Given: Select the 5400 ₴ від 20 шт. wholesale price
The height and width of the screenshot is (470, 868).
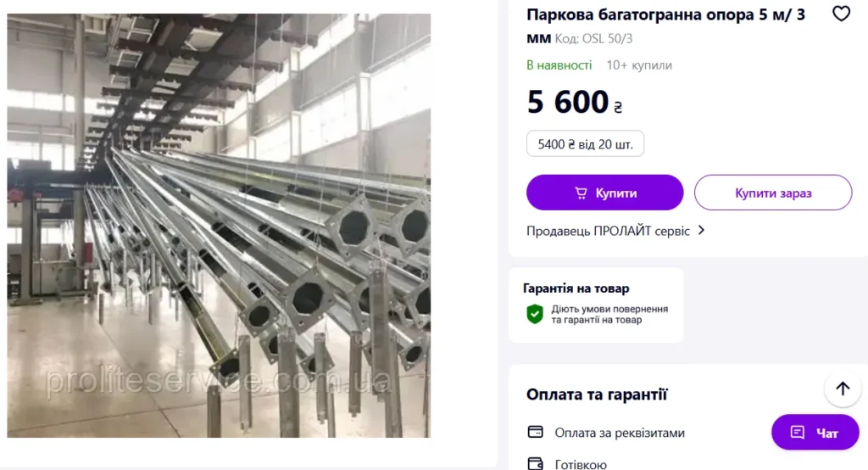Looking at the screenshot, I should coord(585,144).
